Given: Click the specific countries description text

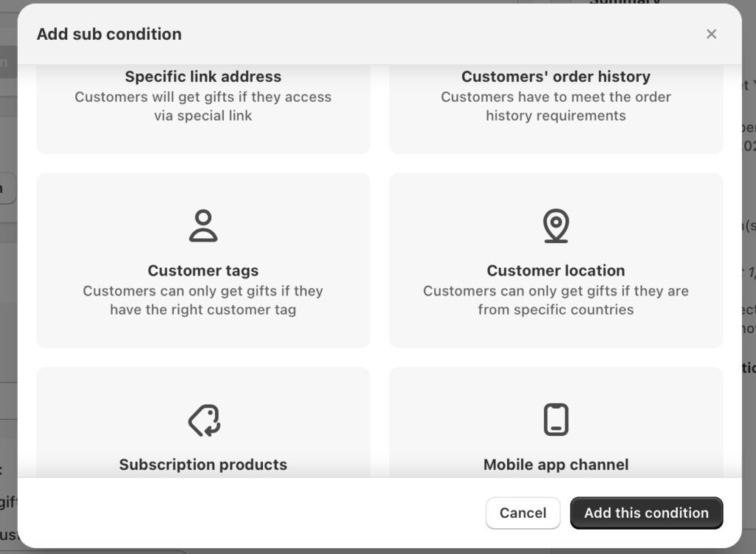Looking at the screenshot, I should coord(556,301).
